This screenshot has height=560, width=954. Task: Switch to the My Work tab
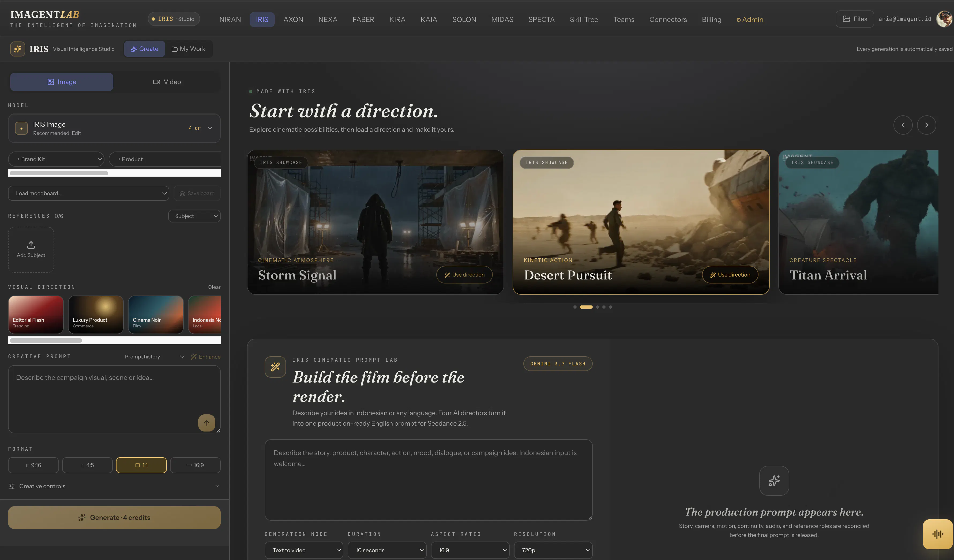click(189, 49)
